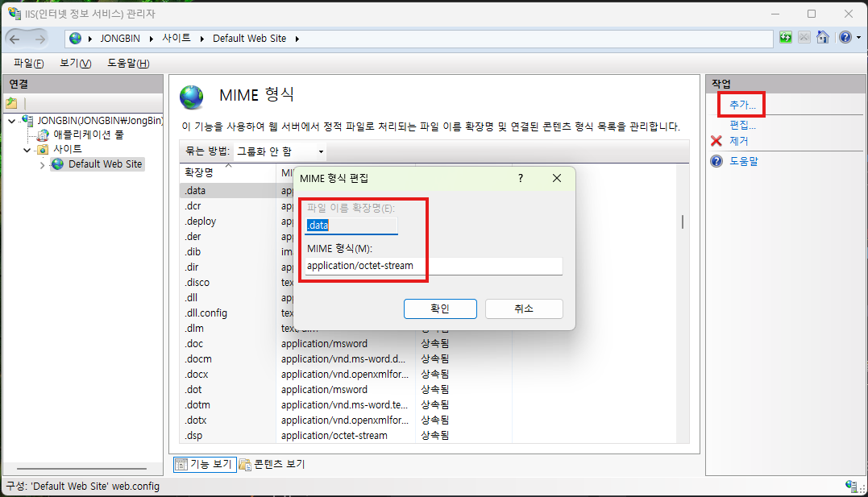Switch to 기능 보기 tab
Screen dimensions: 868x497
[x=205, y=464]
